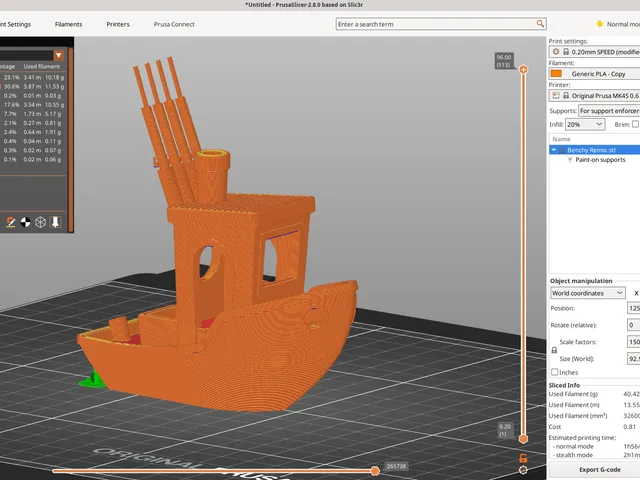Click the '265738' move slider label
The width and height of the screenshot is (640, 480).
pos(396,466)
